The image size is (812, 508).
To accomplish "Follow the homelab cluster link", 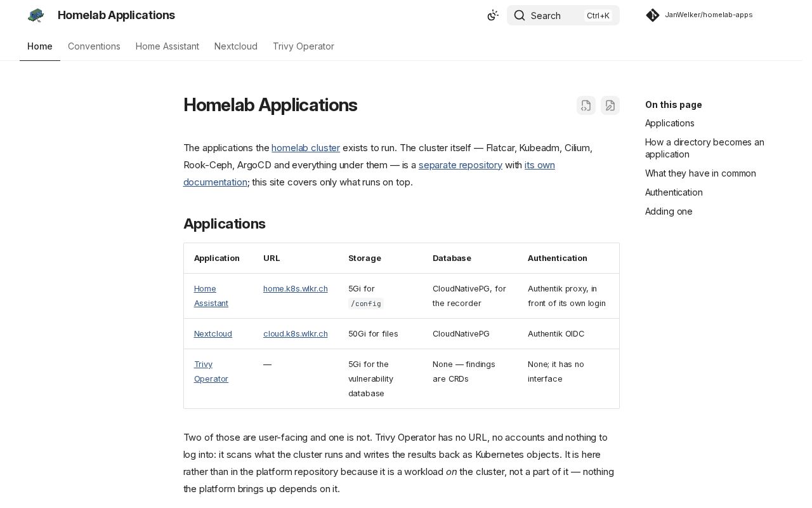I will [x=306, y=148].
